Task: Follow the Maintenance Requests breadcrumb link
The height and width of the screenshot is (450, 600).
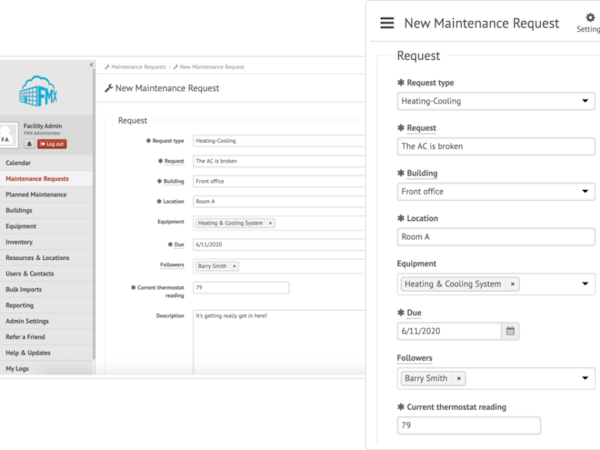Action: coord(138,67)
